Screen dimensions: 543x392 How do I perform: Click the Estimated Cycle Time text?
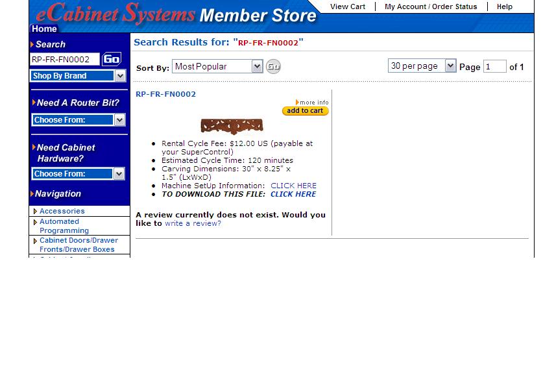point(227,160)
